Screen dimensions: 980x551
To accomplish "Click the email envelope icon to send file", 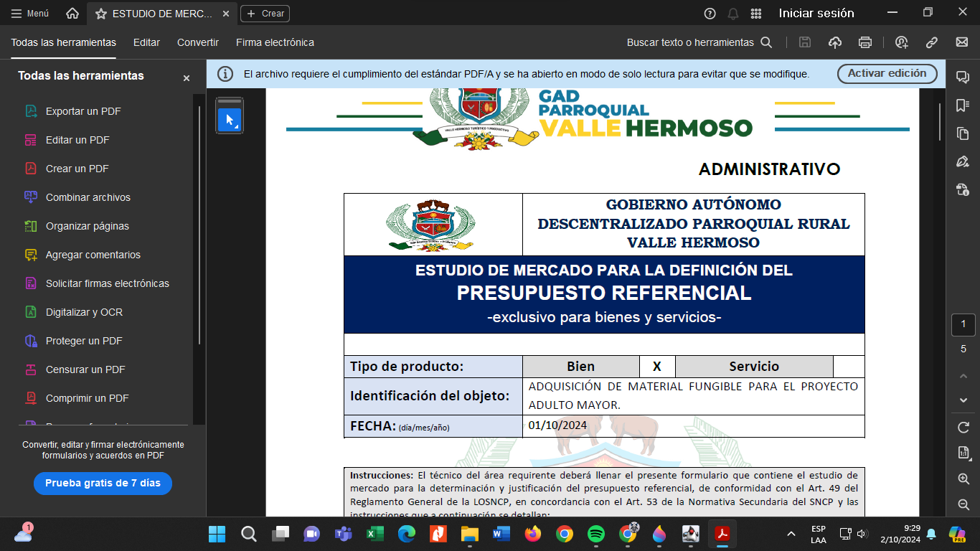I will point(962,42).
